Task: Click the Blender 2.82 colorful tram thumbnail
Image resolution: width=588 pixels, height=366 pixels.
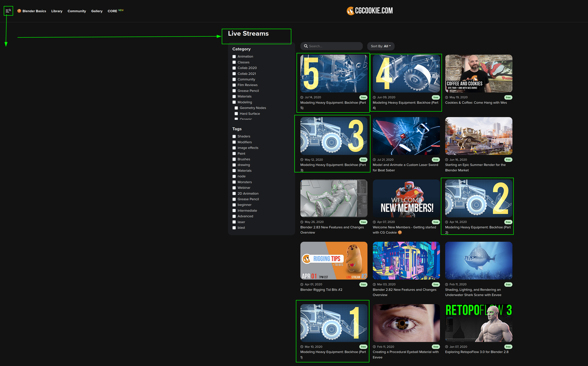Action: [x=406, y=260]
